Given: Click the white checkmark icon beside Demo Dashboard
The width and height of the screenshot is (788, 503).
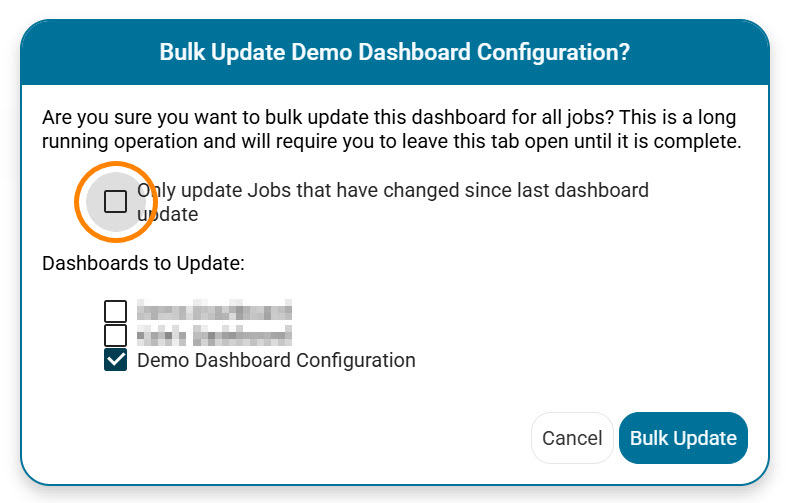Looking at the screenshot, I should click(x=116, y=360).
